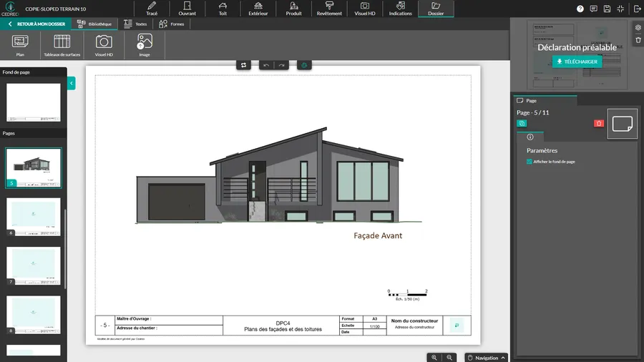The image size is (644, 362).
Task: Click the Adresse du chantier field
Action: [x=169, y=330]
